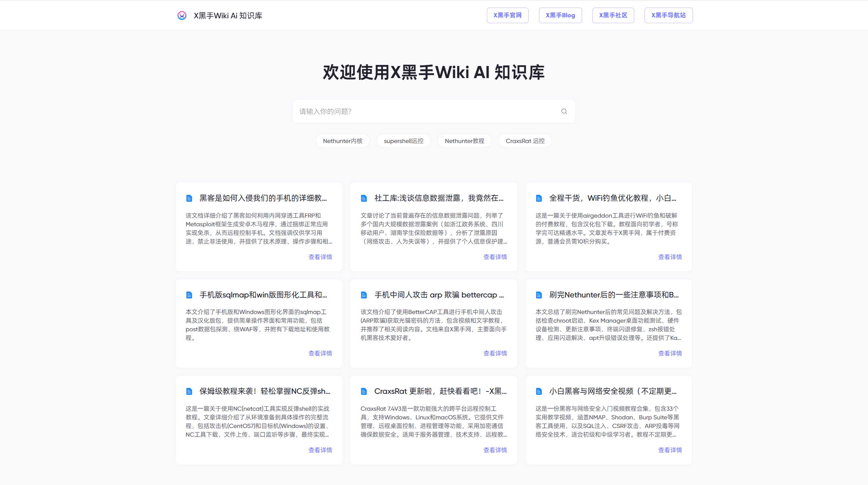The height and width of the screenshot is (485, 868).
Task: Click 查看详情 on the CraxsRat 更新 card
Action: tap(495, 450)
